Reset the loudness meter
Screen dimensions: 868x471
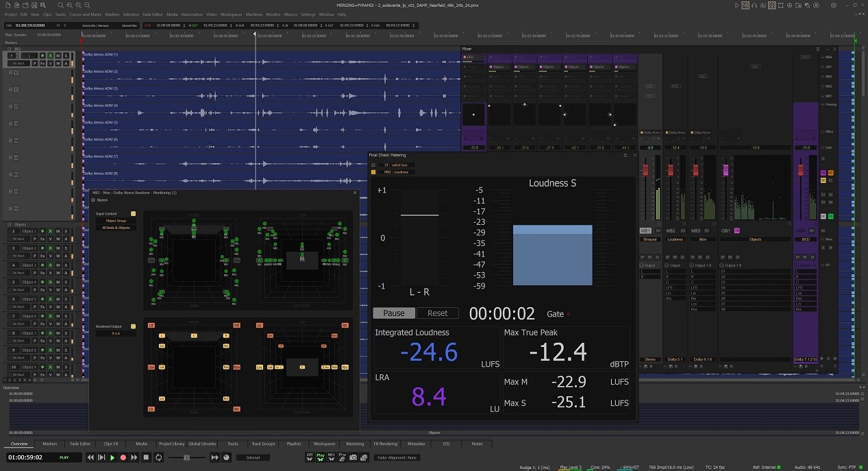437,313
